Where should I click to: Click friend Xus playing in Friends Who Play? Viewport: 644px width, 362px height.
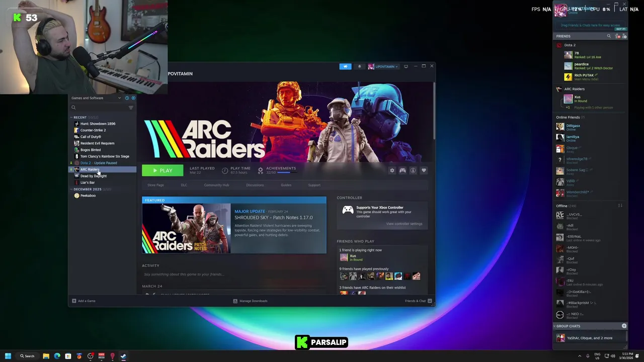(x=353, y=257)
